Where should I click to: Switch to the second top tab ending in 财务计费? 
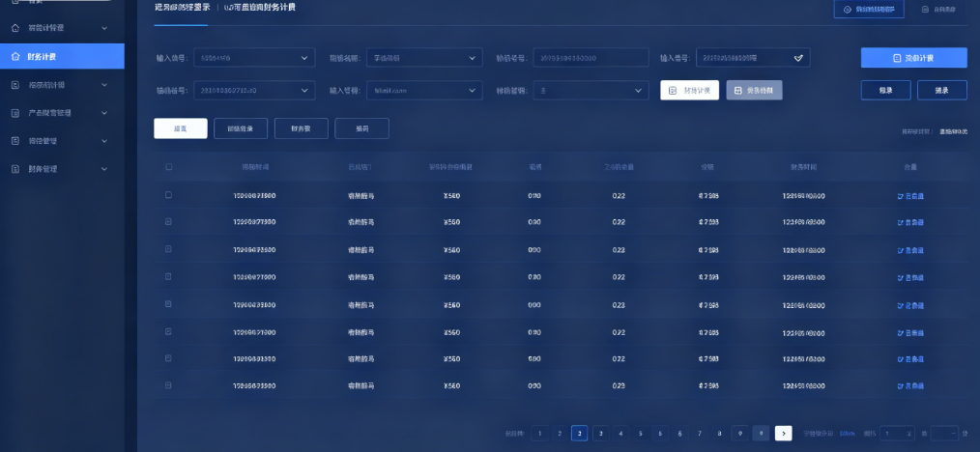[x=259, y=8]
